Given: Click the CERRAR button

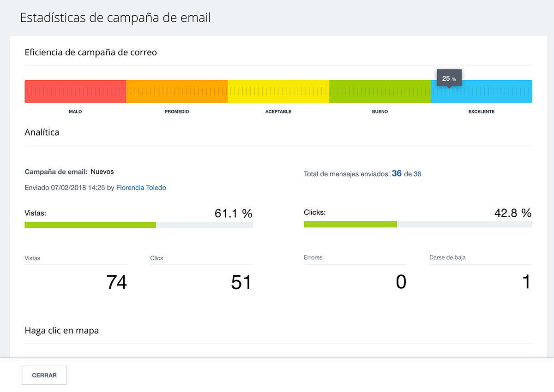Looking at the screenshot, I should coord(44,375).
